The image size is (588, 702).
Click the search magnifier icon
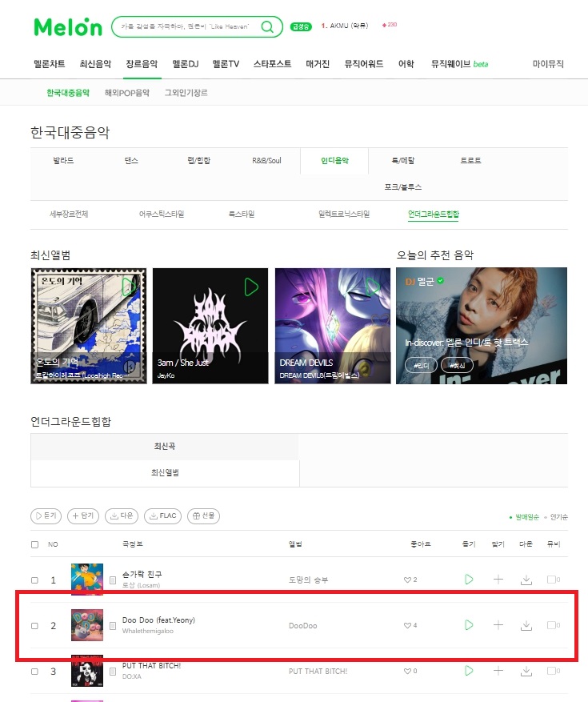point(267,27)
